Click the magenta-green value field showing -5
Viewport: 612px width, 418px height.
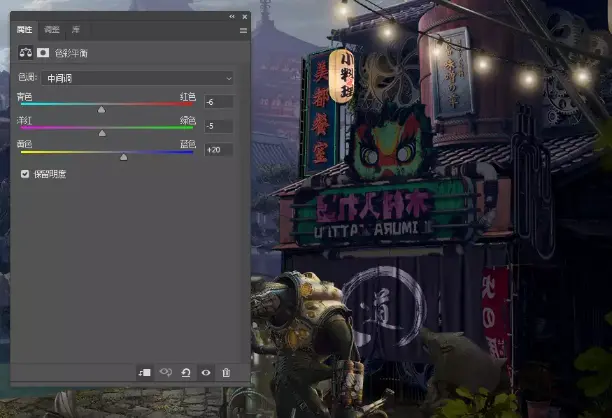219,126
